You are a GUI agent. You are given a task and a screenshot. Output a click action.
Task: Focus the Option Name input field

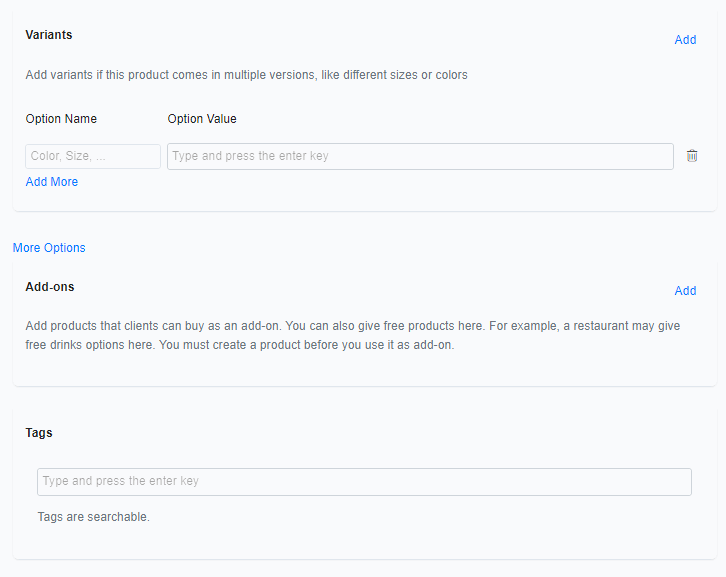point(93,156)
